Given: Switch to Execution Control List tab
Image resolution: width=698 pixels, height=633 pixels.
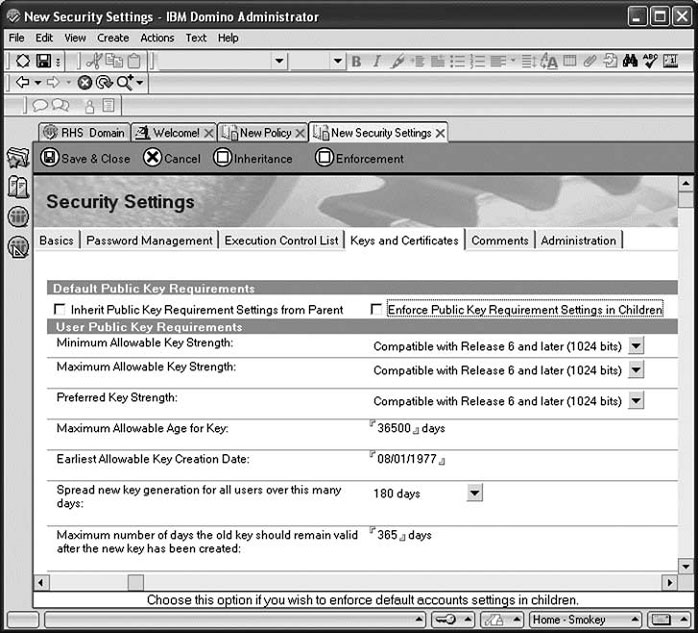Looking at the screenshot, I should (281, 240).
